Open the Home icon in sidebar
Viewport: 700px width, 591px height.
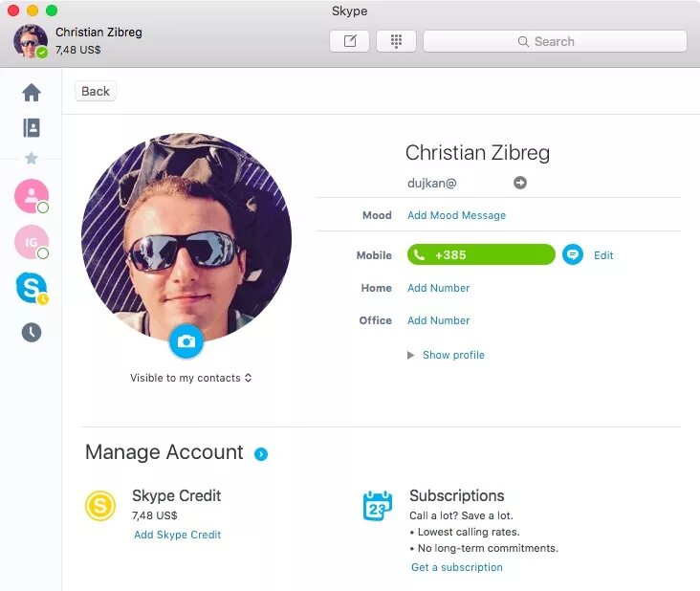32,93
